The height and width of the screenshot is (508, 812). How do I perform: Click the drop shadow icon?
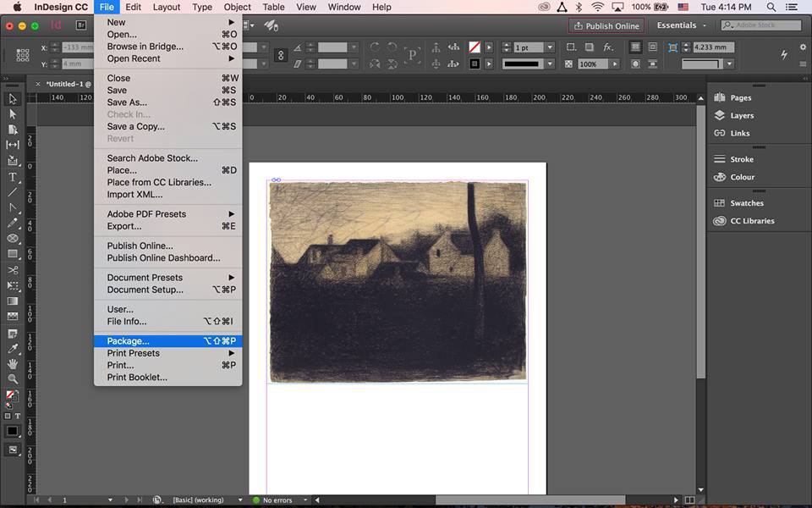(590, 47)
